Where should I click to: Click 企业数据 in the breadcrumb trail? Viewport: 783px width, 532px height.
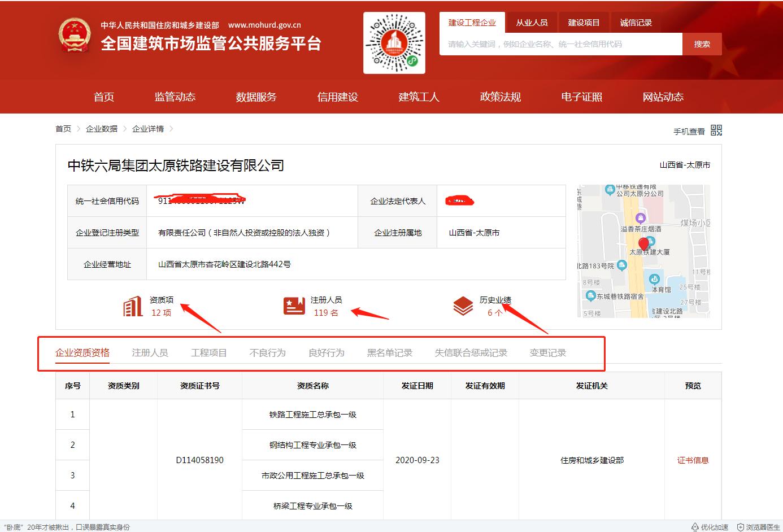pyautogui.click(x=102, y=129)
